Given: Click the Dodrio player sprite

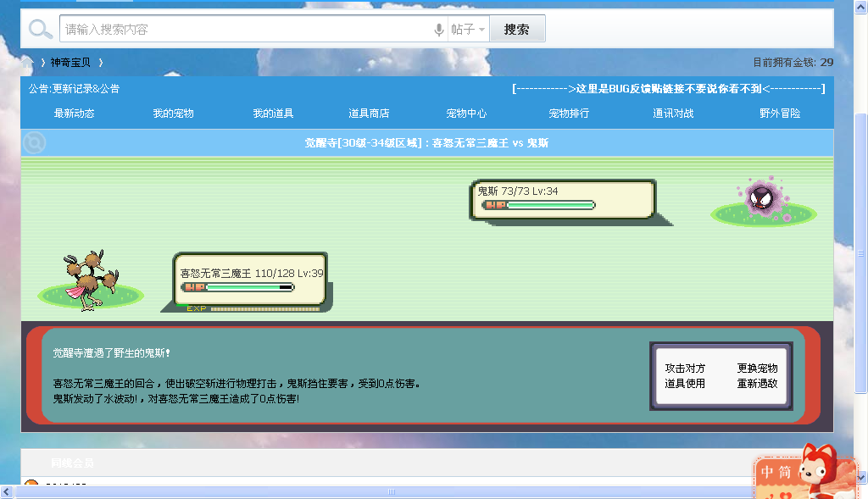Looking at the screenshot, I should pos(92,280).
